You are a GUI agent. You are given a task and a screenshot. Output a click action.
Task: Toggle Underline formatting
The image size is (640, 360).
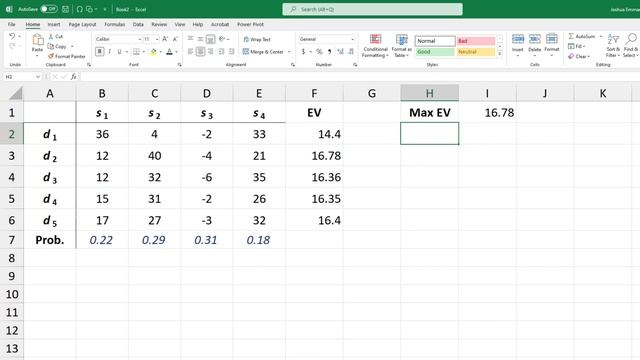pos(120,52)
